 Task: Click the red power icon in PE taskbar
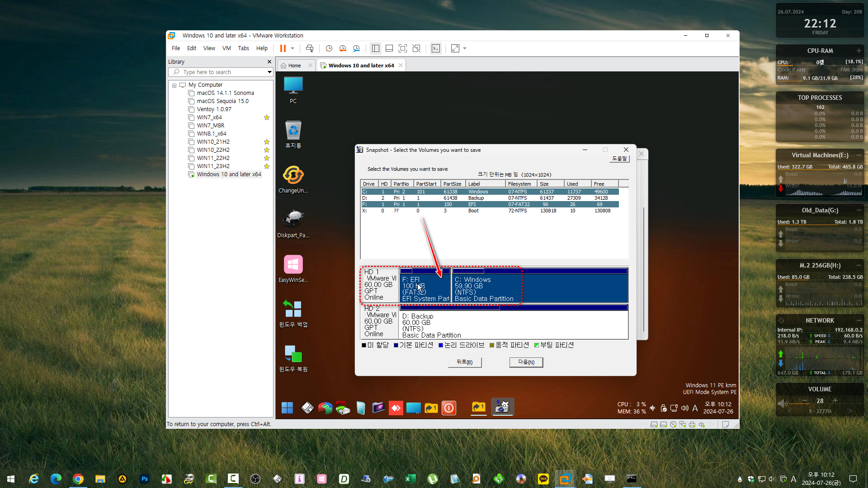point(449,408)
